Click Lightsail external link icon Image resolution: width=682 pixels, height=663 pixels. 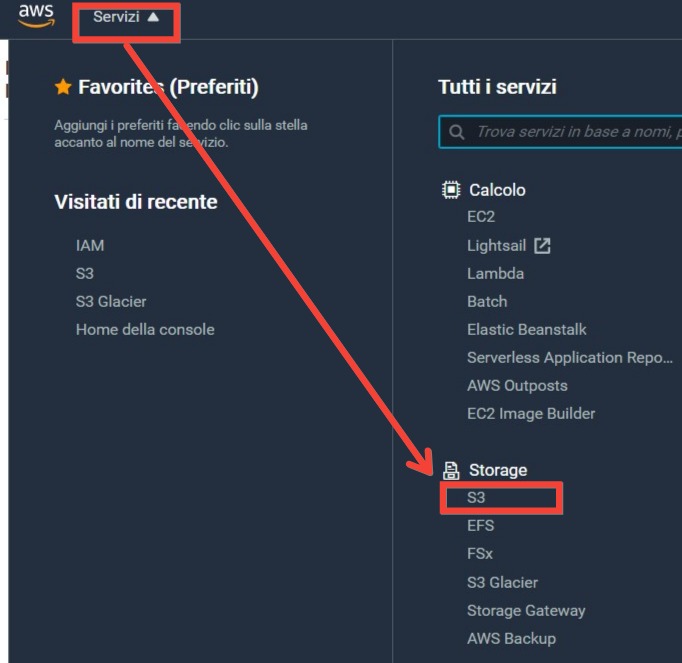542,246
